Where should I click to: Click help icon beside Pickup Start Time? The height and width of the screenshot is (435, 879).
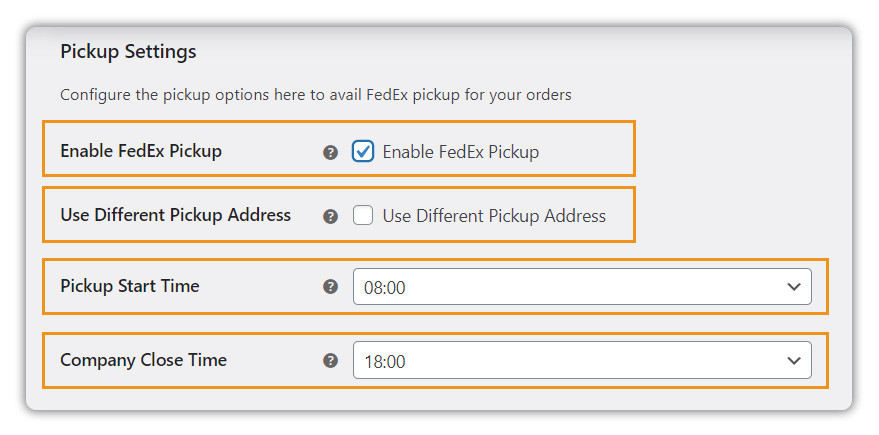coord(331,287)
